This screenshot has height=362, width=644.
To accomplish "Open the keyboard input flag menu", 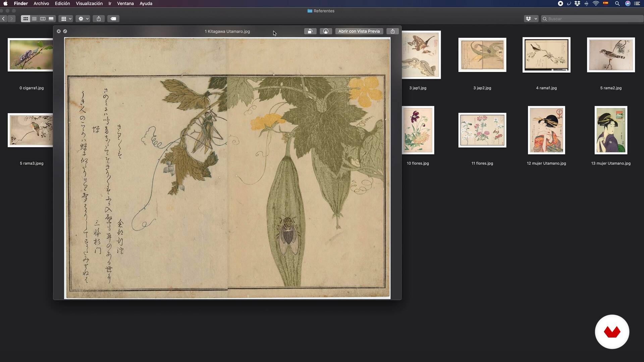I will pyautogui.click(x=606, y=3).
